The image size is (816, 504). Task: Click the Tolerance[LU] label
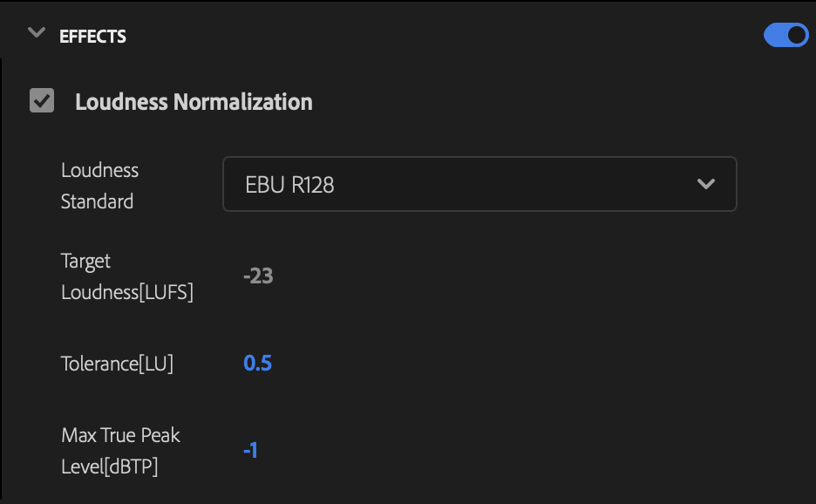click(x=118, y=363)
